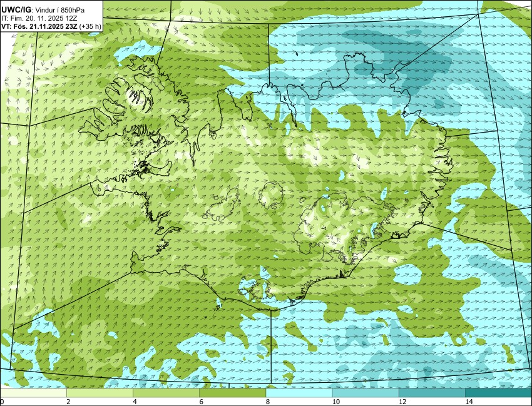
Task: Click the '(+35 h)' forecast offset text
Action: pos(90,27)
